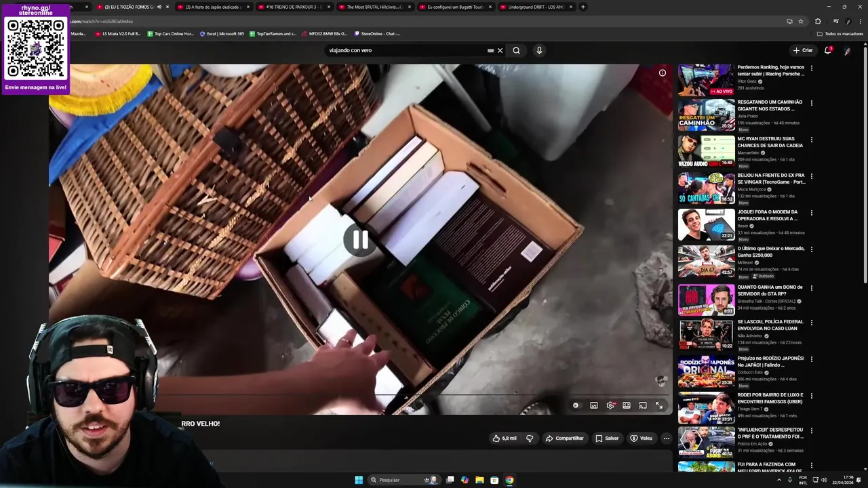Open Chrome's three-dot menu
The height and width of the screenshot is (488, 868).
click(860, 21)
